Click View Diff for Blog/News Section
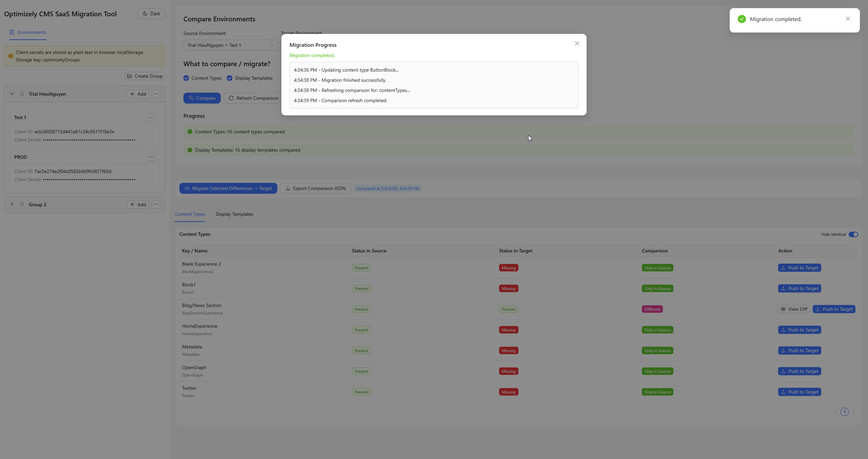Screen dimensions: 868x459 coord(794,309)
